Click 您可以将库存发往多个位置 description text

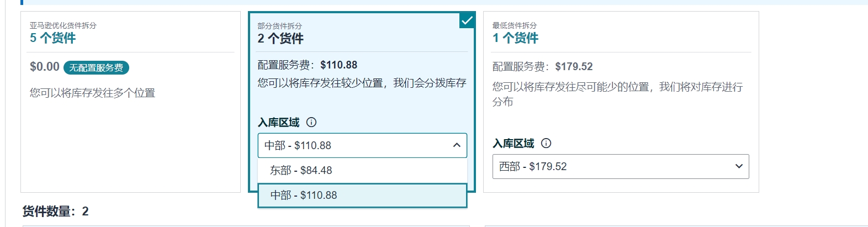(93, 93)
